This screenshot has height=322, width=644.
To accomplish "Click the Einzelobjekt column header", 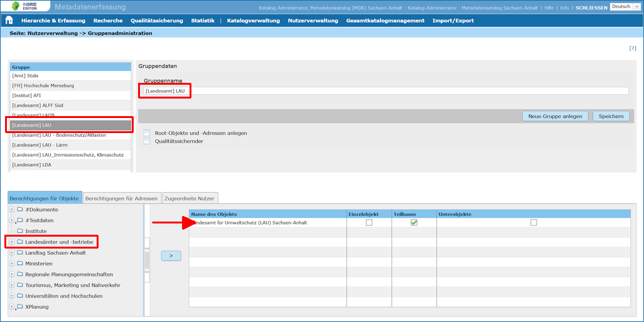I will point(369,214).
